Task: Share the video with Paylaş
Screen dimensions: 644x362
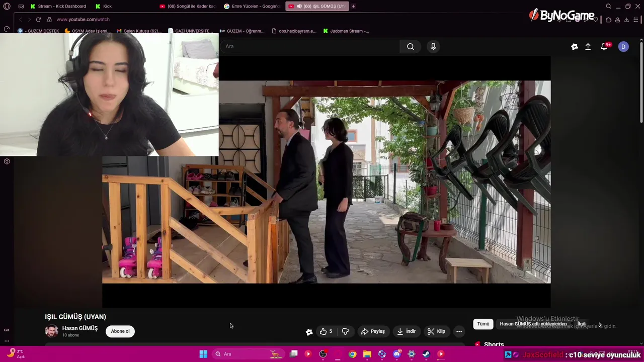Action: (373, 331)
